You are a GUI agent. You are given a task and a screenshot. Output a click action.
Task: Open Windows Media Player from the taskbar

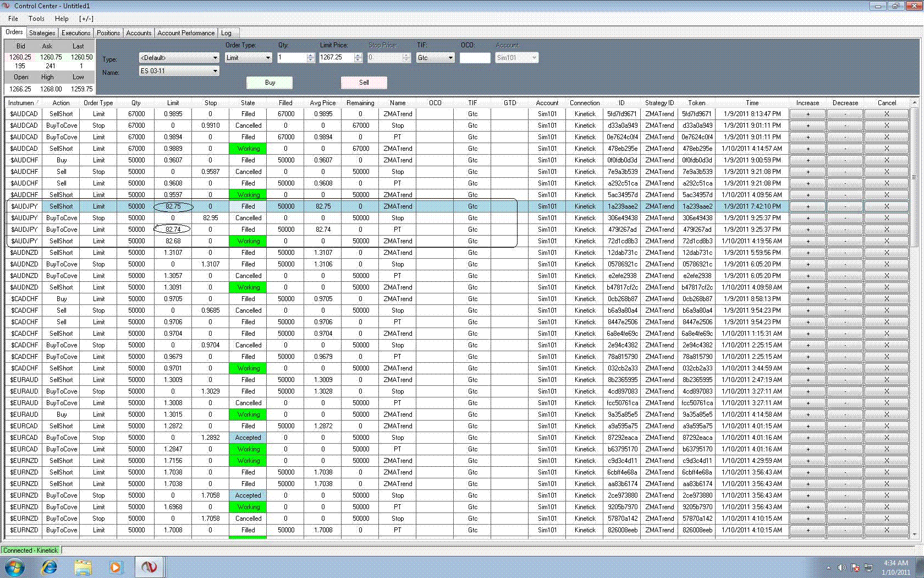click(x=116, y=566)
